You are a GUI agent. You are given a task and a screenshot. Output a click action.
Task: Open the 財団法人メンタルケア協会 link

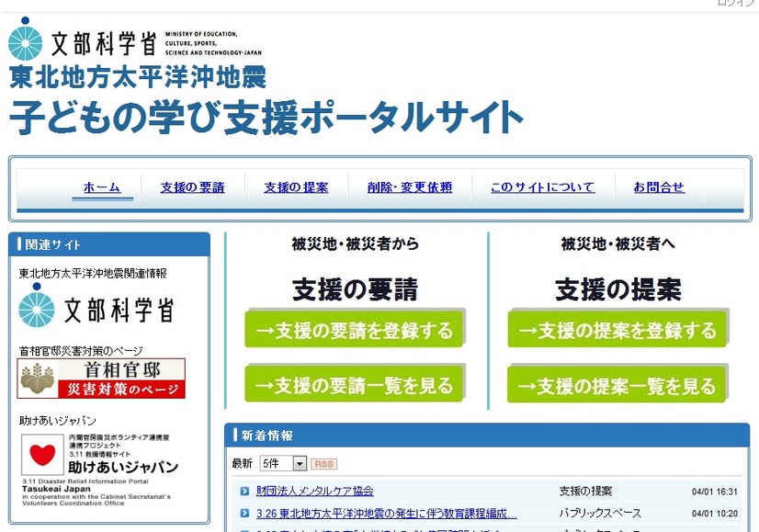315,491
